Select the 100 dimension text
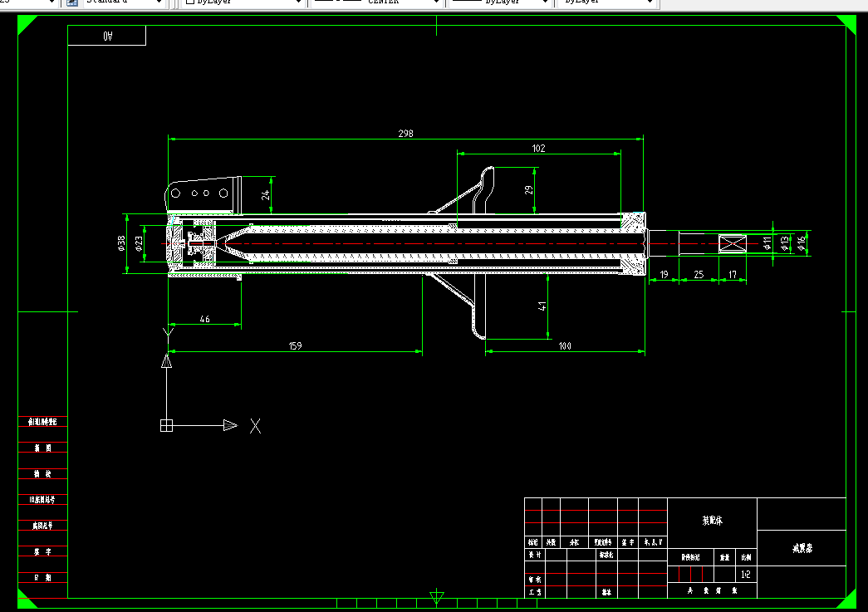The width and height of the screenshot is (868, 612). pos(565,345)
